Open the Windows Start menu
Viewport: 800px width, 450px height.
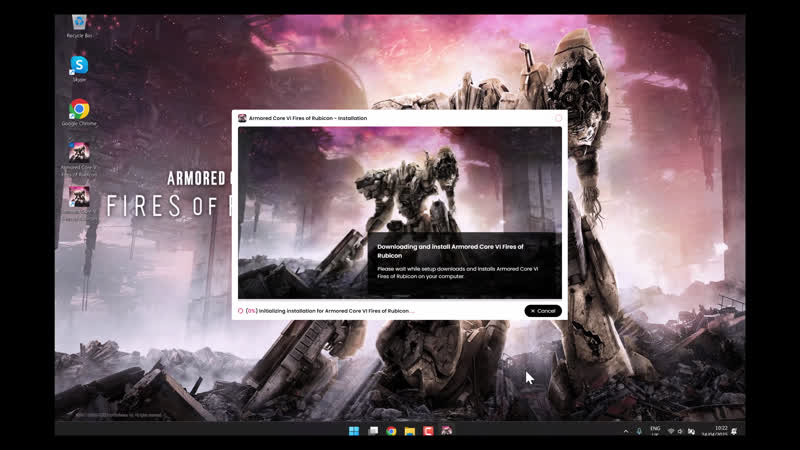354,431
